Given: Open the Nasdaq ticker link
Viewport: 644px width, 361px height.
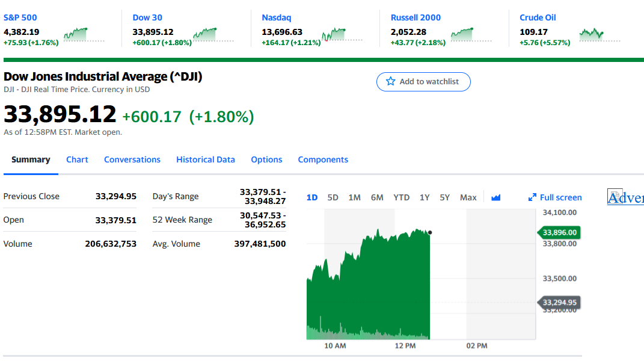Looking at the screenshot, I should pyautogui.click(x=277, y=17).
